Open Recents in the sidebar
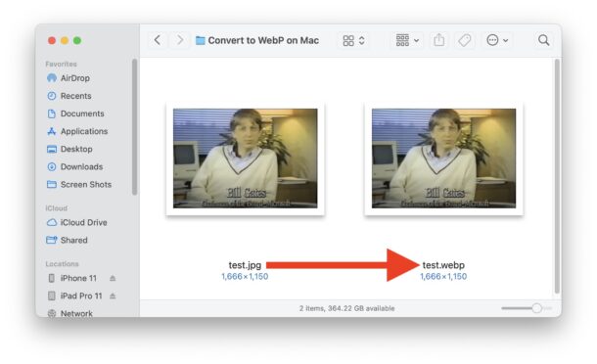597x364 pixels. [75, 96]
